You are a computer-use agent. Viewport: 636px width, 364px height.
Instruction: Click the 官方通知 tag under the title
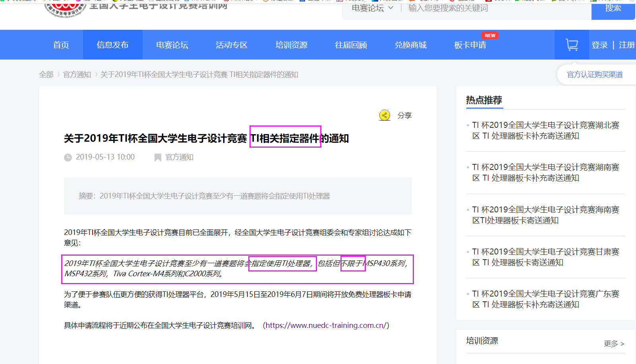(180, 158)
